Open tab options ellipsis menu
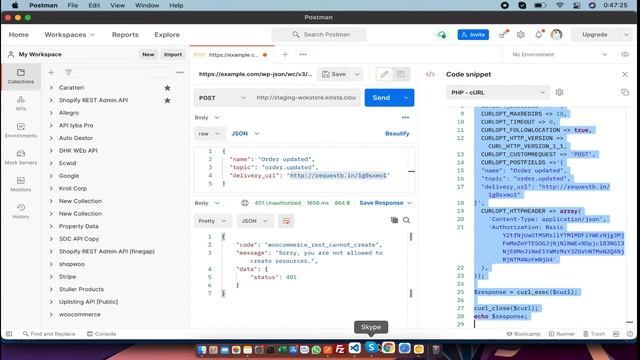Image resolution: width=640 pixels, height=360 pixels. point(303,54)
